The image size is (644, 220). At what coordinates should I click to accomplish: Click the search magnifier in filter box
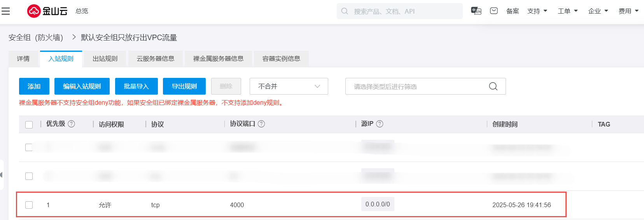[x=493, y=86]
